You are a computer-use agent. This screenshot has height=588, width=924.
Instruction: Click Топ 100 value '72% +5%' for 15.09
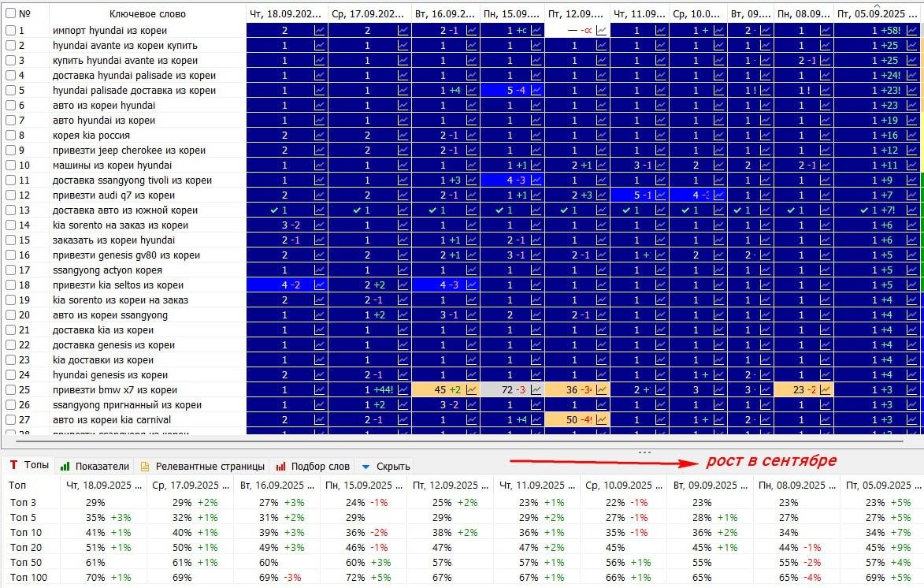point(369,578)
